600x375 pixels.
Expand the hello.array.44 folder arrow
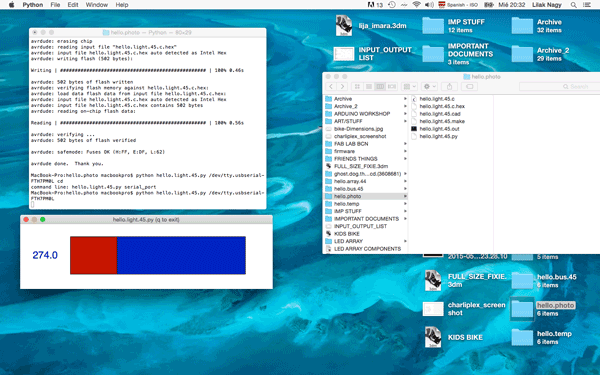tap(405, 181)
